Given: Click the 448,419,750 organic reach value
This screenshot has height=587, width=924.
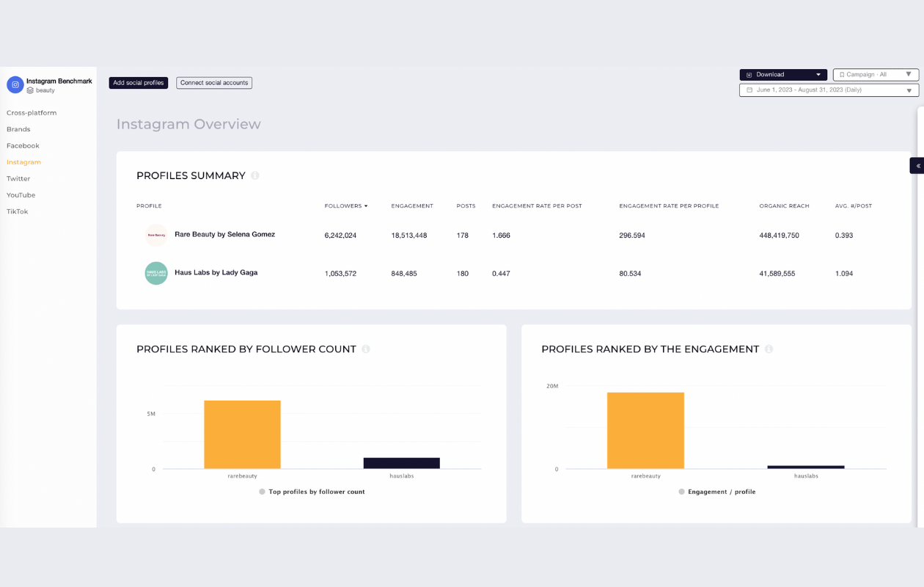Looking at the screenshot, I should tap(779, 236).
